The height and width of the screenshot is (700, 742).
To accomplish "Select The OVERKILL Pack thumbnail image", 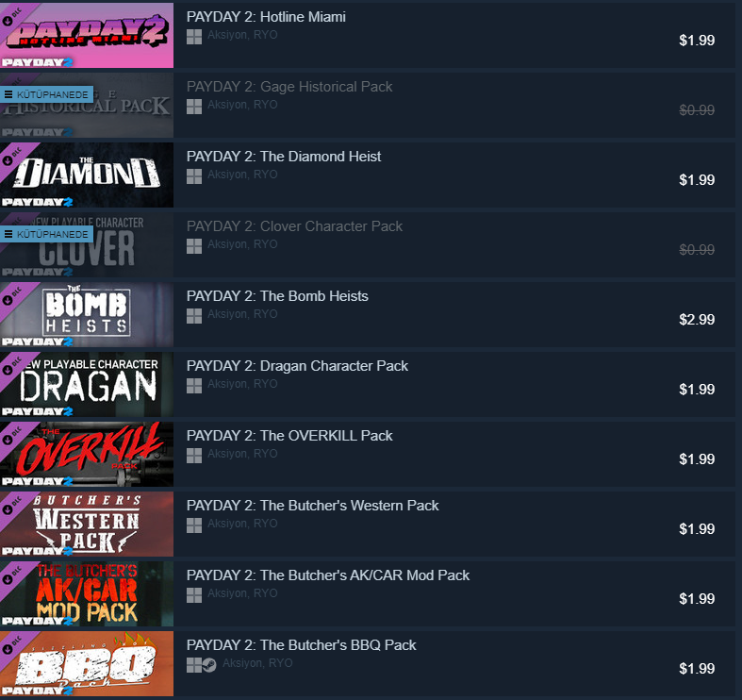I will 87,454.
